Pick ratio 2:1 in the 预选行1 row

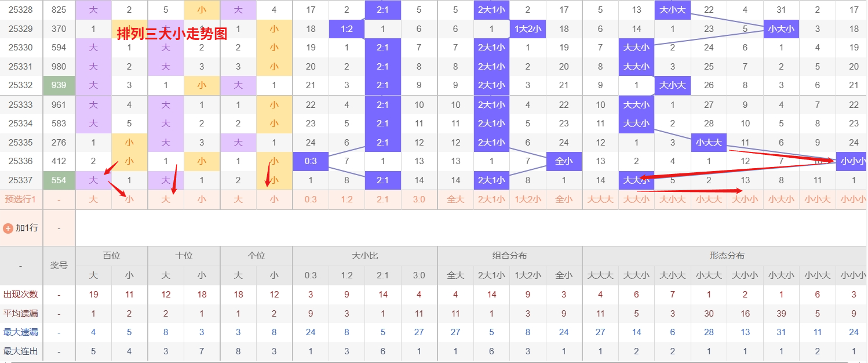[383, 199]
